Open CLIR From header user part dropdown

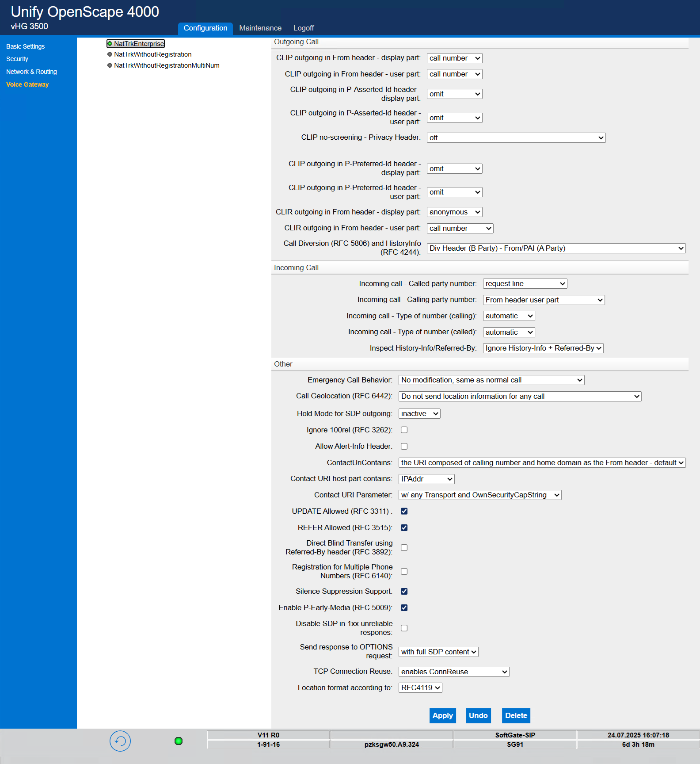460,228
